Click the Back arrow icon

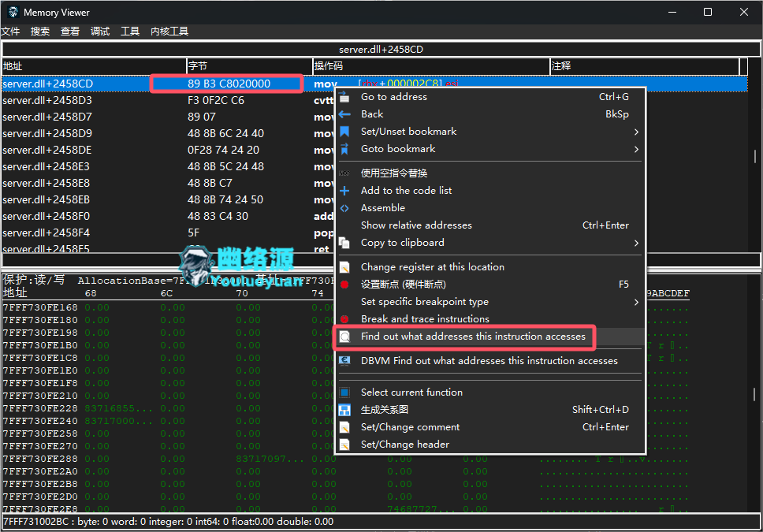(344, 114)
